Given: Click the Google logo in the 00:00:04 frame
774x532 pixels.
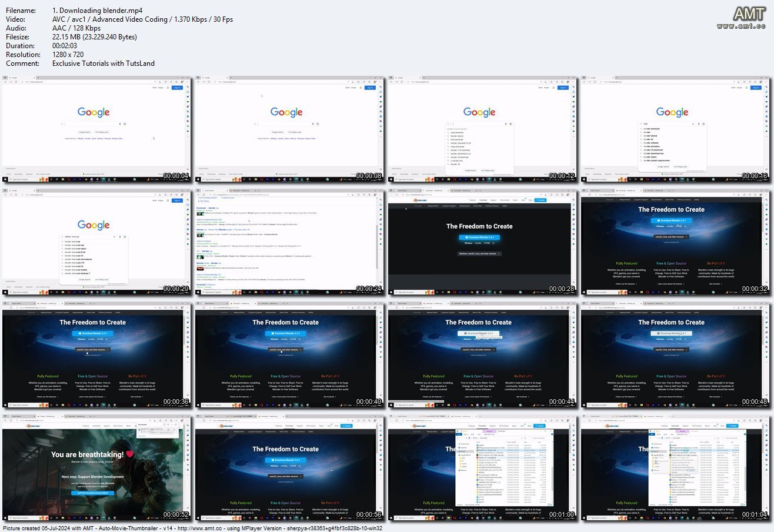Looking at the screenshot, I should pos(94,112).
